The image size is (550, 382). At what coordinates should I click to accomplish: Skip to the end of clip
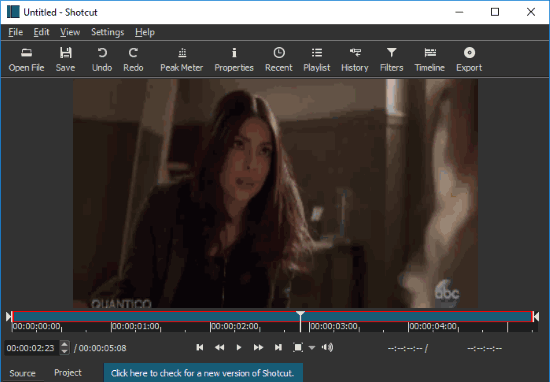(278, 348)
